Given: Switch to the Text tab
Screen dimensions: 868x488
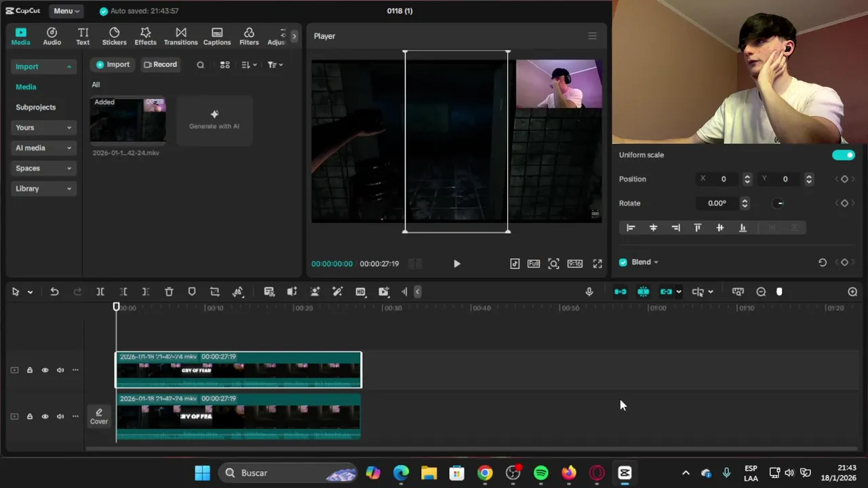Looking at the screenshot, I should pos(83,37).
